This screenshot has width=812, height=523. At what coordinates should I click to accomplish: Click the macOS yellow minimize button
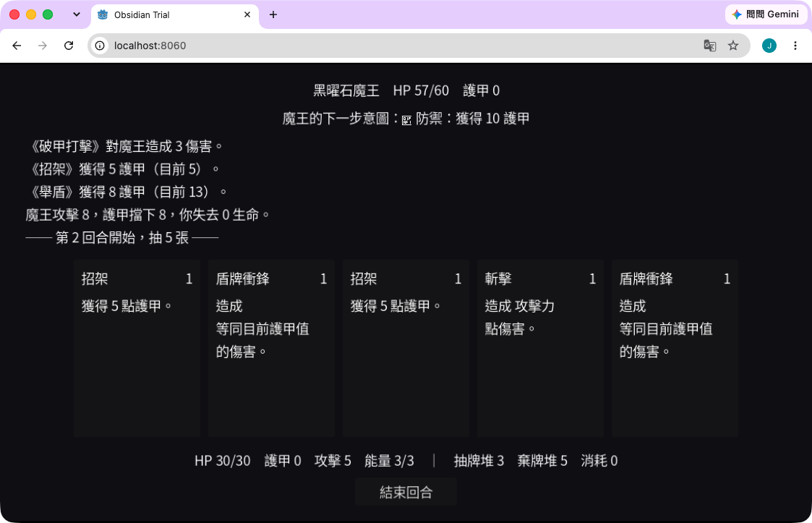(x=31, y=14)
